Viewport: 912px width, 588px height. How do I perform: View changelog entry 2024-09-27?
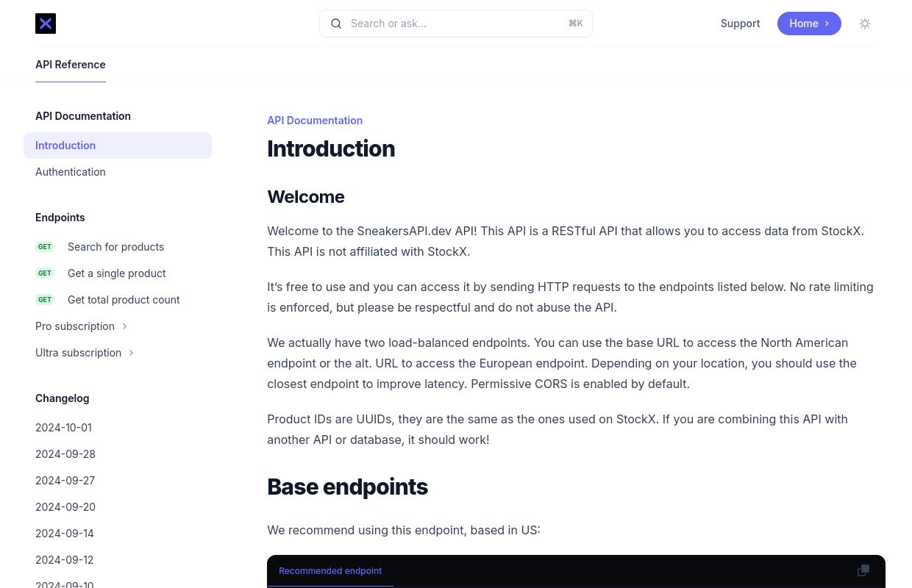coord(65,481)
